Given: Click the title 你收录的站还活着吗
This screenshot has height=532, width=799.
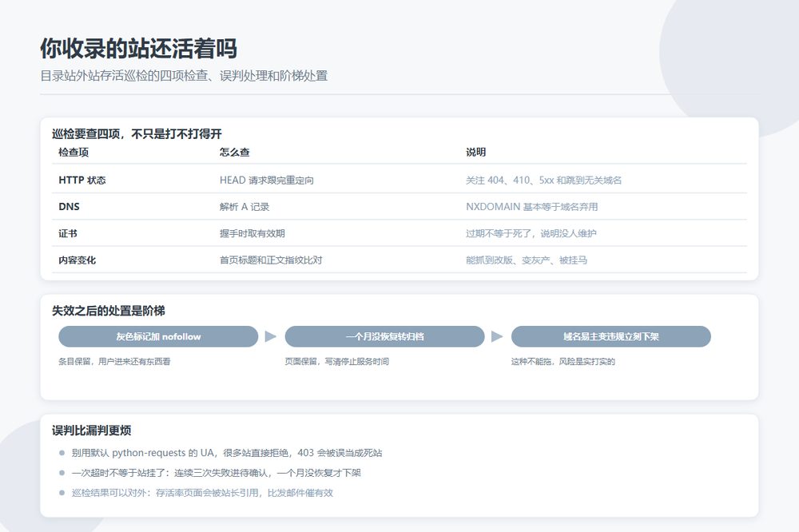Looking at the screenshot, I should pos(138,49).
